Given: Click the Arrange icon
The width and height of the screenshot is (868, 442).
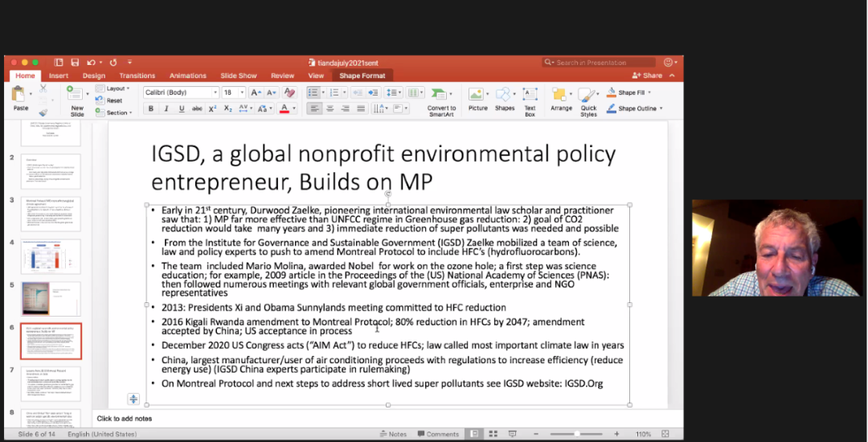Looking at the screenshot, I should (x=561, y=95).
